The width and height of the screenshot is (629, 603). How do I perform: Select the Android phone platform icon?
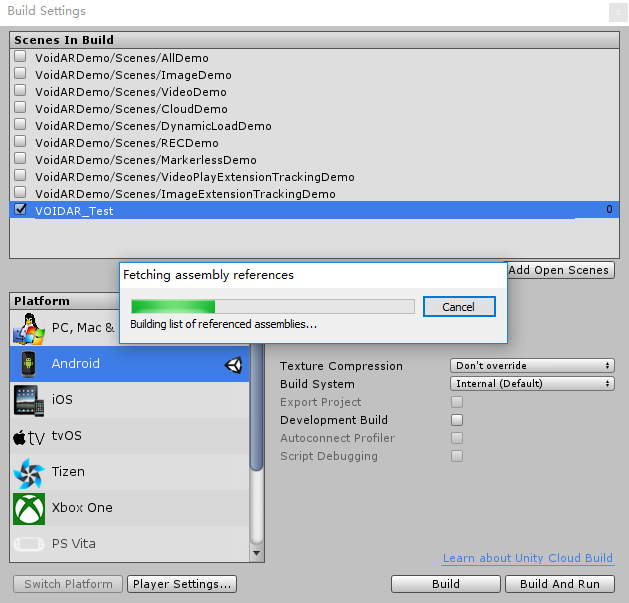pyautogui.click(x=28, y=364)
